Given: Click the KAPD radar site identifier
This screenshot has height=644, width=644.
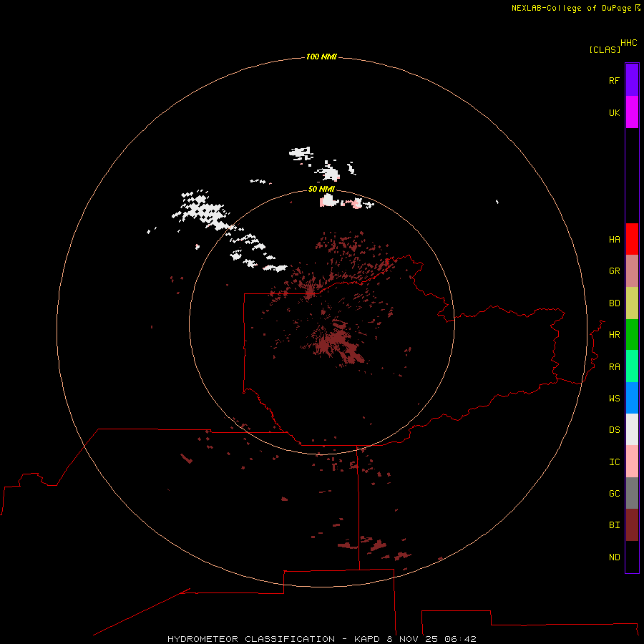Looking at the screenshot, I should tap(368, 639).
